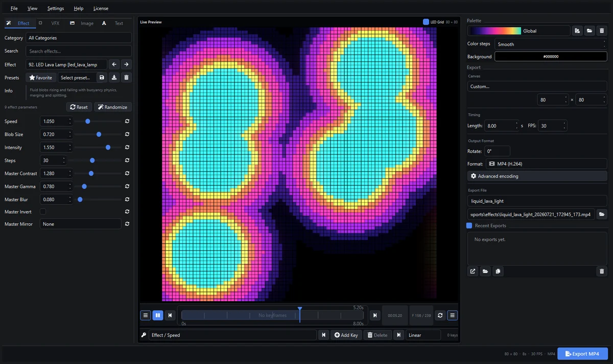Click the Add Key button

point(346,335)
